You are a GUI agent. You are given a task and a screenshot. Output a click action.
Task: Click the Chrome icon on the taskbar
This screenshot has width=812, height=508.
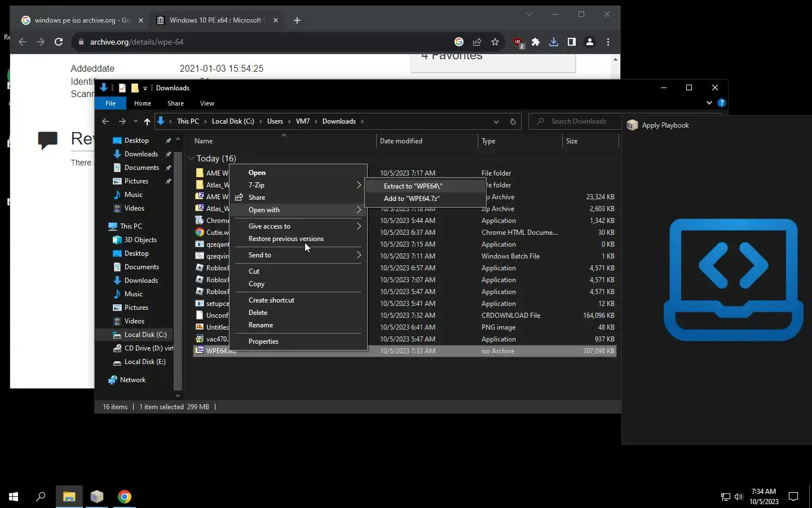125,497
